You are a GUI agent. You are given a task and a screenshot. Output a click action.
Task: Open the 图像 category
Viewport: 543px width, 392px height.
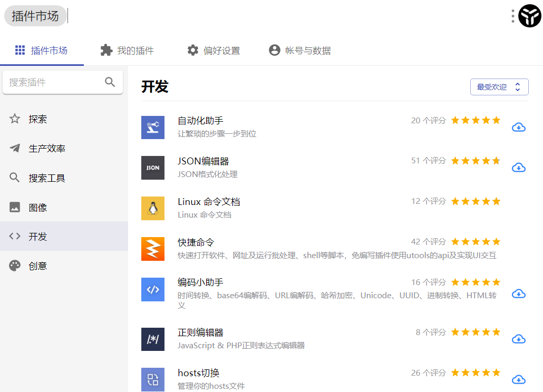pyautogui.click(x=64, y=207)
